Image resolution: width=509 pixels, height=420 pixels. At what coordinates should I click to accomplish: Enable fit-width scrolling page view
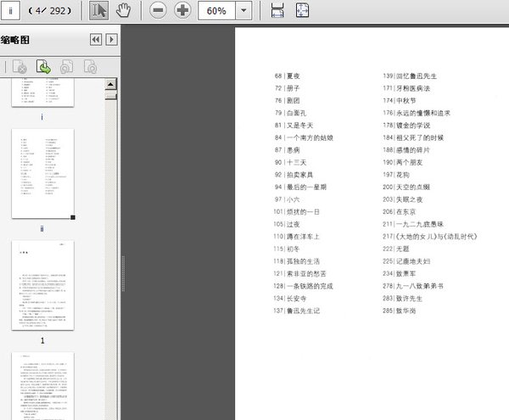pos(277,11)
